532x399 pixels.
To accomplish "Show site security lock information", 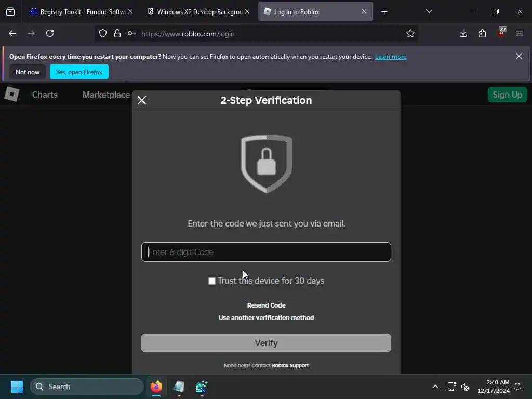I will (x=117, y=34).
